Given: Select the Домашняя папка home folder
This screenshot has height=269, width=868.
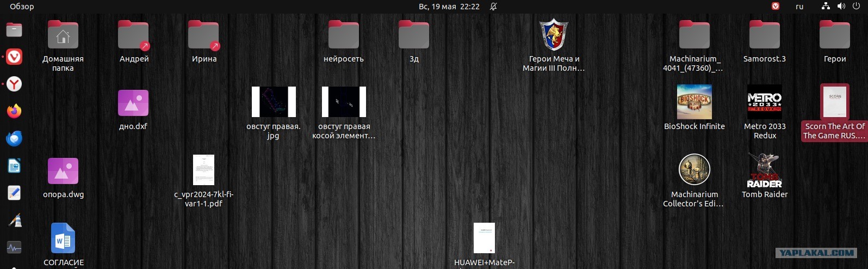Looking at the screenshot, I should (63, 46).
